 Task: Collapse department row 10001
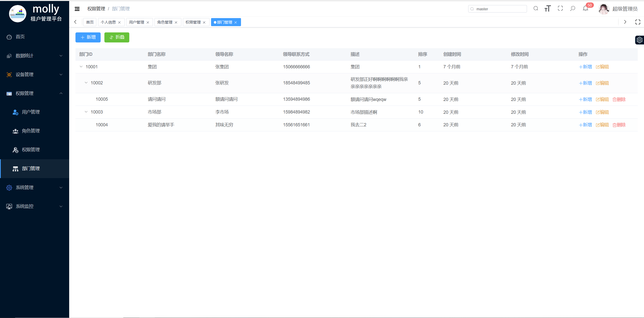coord(81,67)
